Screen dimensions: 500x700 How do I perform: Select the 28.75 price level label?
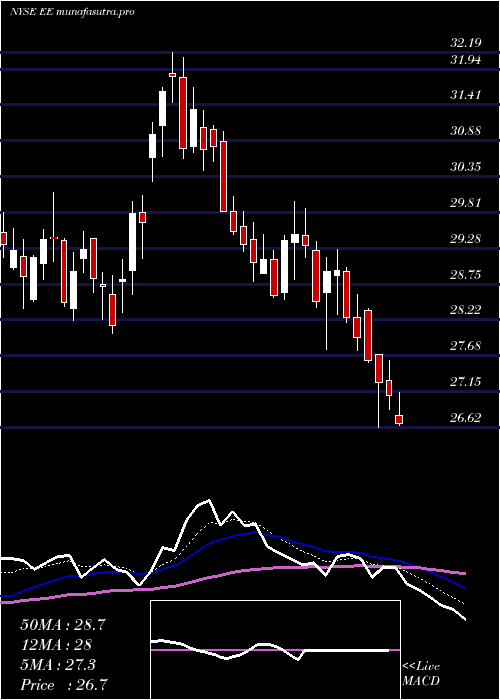tap(466, 275)
